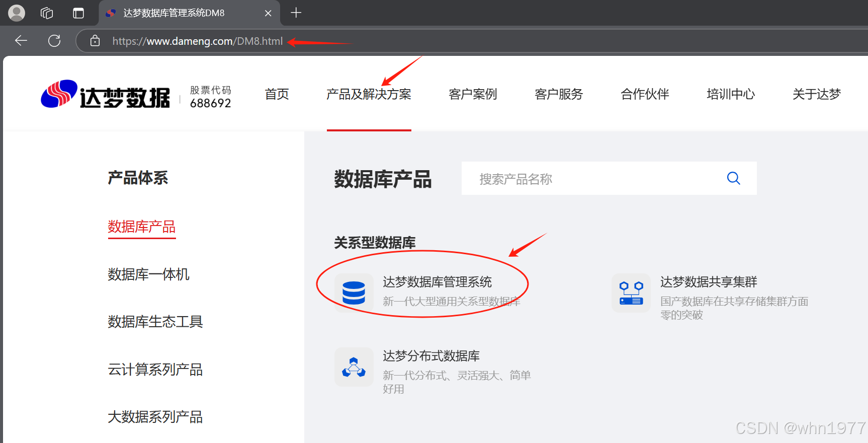
Task: Open the 培训中心 menu
Action: point(731,94)
